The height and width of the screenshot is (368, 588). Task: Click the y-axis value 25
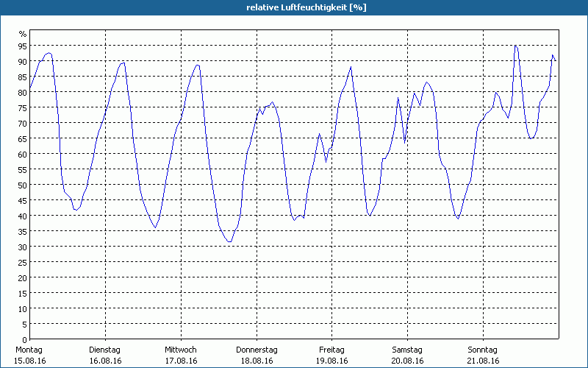click(x=23, y=263)
